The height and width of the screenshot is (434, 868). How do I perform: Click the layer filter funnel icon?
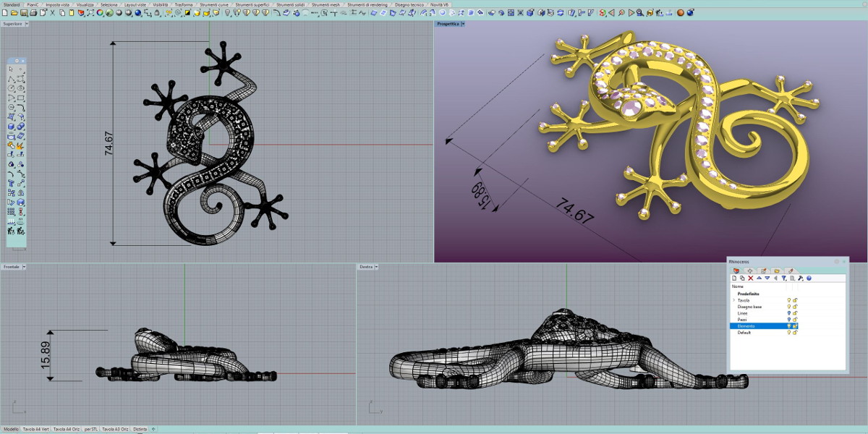784,278
